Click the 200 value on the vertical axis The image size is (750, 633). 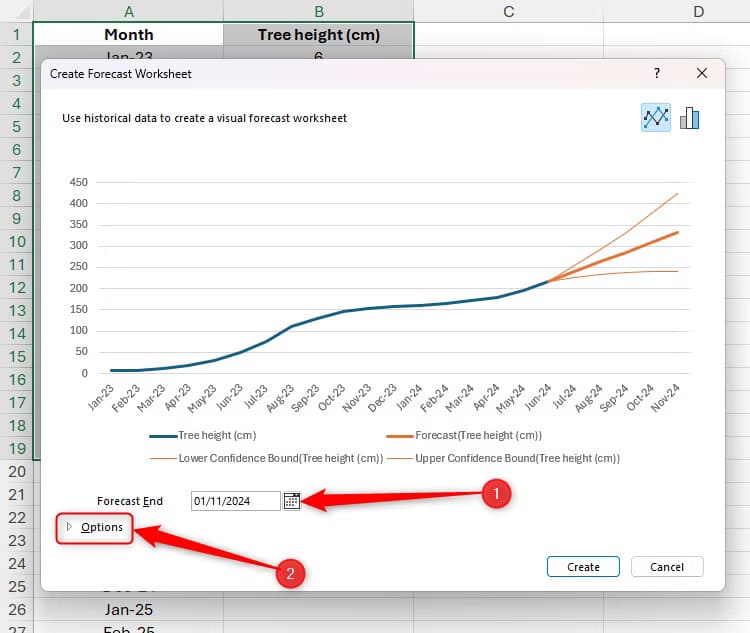78,288
